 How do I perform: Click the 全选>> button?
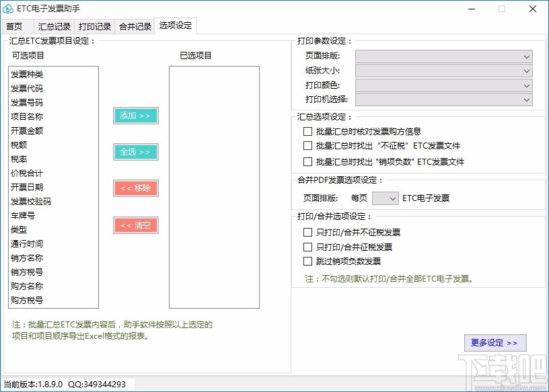coord(135,152)
